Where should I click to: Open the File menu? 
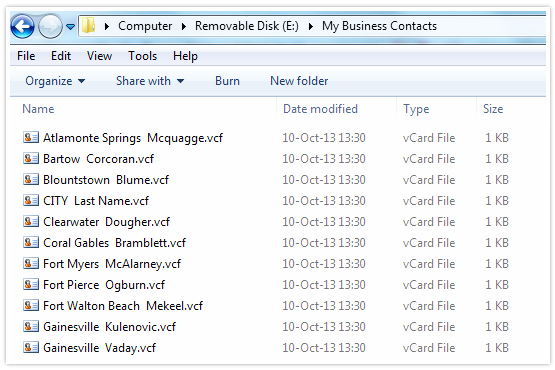point(26,56)
